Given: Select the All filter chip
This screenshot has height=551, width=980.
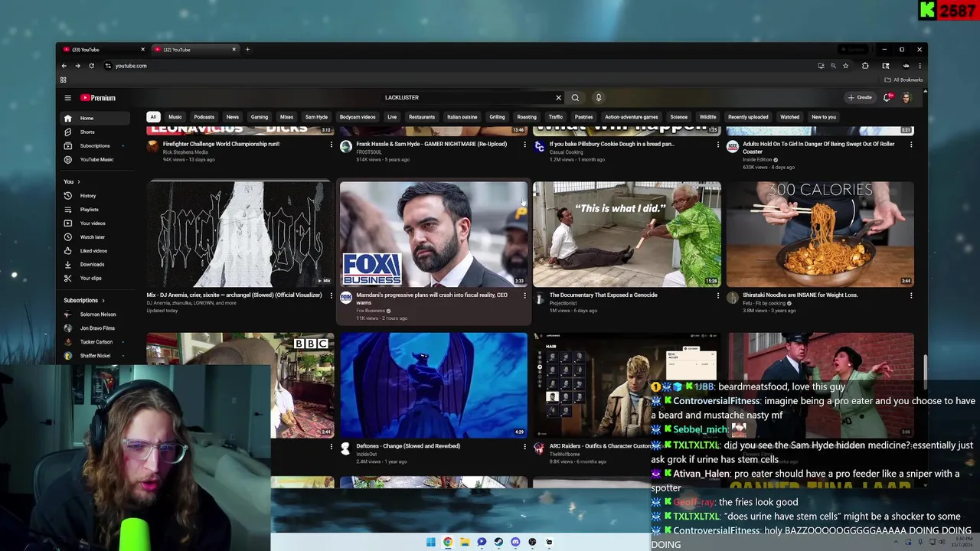Looking at the screenshot, I should click(x=153, y=117).
